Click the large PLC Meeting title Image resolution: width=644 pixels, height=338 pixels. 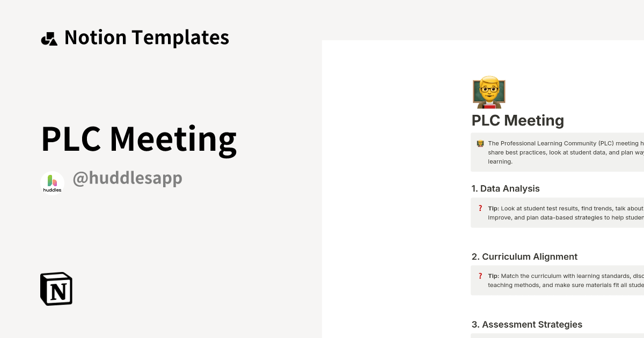click(138, 138)
